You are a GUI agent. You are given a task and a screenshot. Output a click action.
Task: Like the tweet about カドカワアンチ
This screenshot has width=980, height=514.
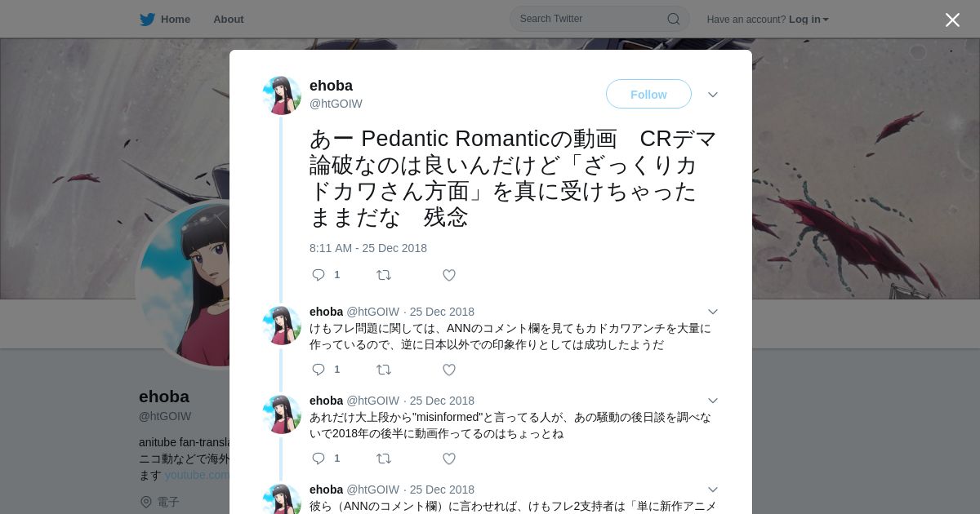pos(449,370)
